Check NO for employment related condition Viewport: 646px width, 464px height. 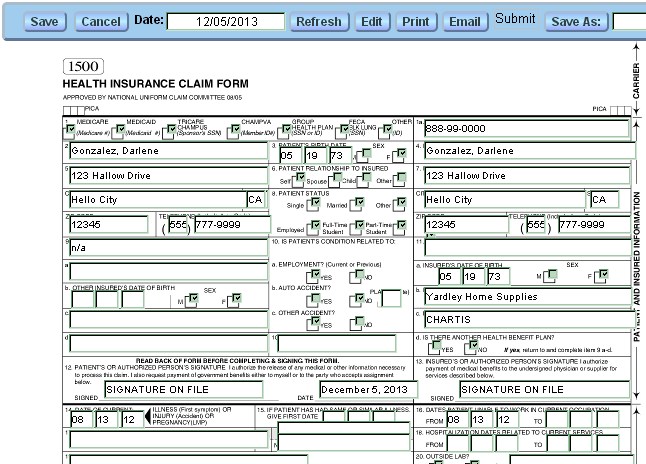pos(358,272)
